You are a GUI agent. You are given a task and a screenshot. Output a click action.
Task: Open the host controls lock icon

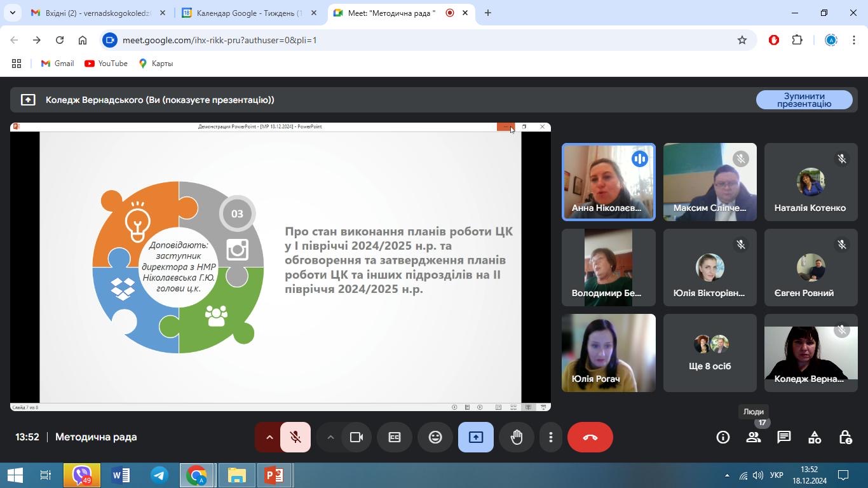(x=845, y=437)
